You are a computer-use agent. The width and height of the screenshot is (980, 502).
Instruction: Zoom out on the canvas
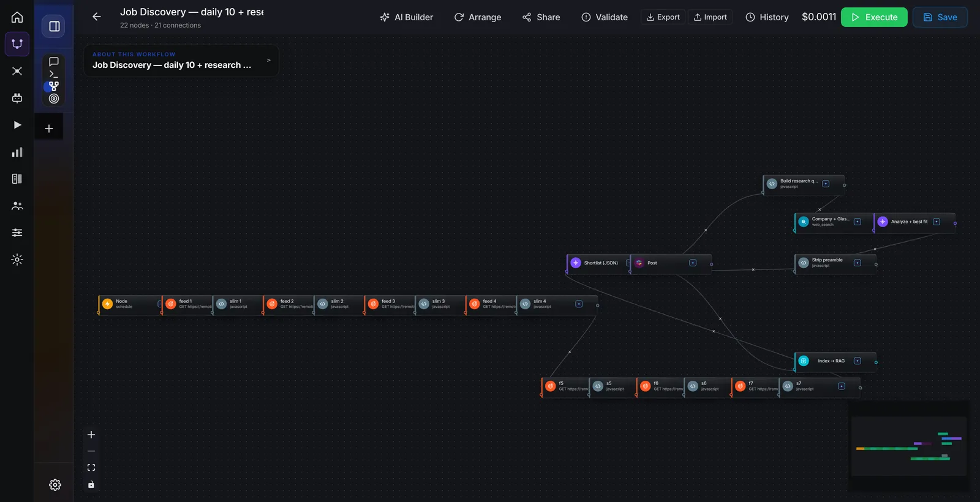point(91,451)
